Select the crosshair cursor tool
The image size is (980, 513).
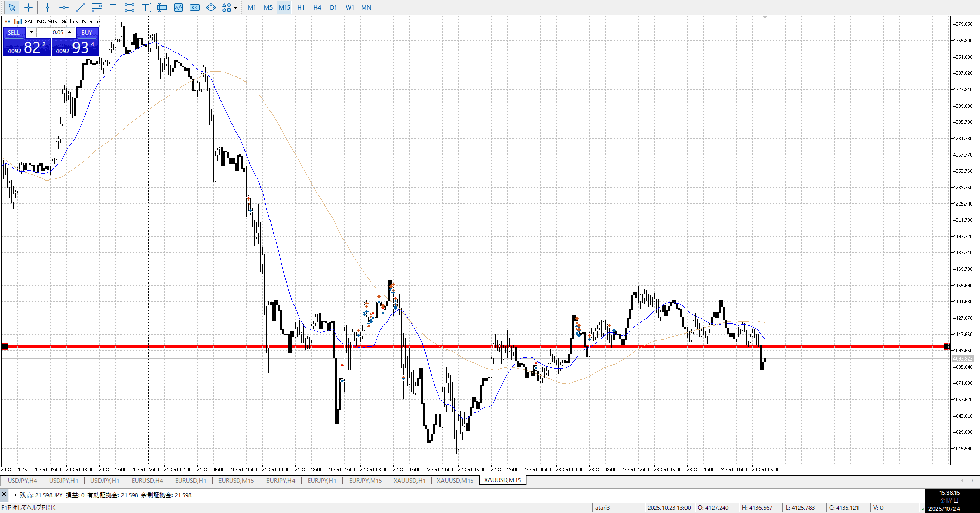(29, 7)
